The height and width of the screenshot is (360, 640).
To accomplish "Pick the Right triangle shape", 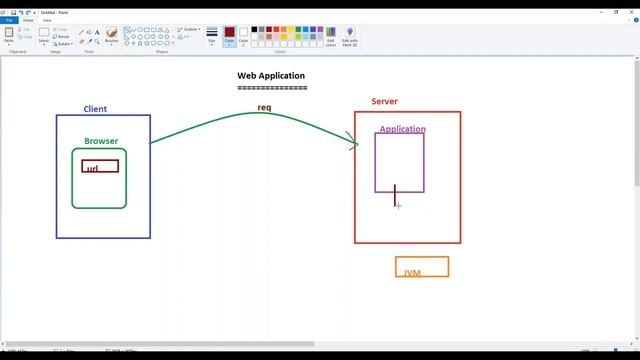I will click(127, 36).
